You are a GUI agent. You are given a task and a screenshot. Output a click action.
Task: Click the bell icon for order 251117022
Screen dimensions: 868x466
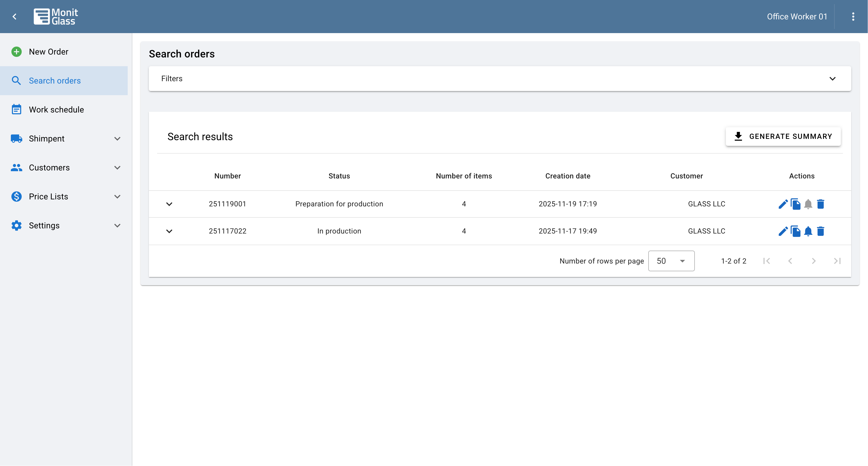tap(808, 231)
